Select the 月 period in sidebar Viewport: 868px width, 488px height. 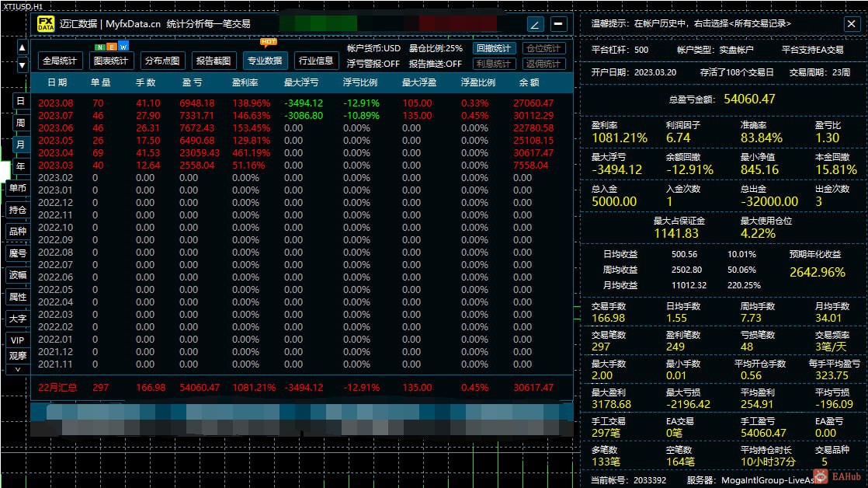(20, 145)
